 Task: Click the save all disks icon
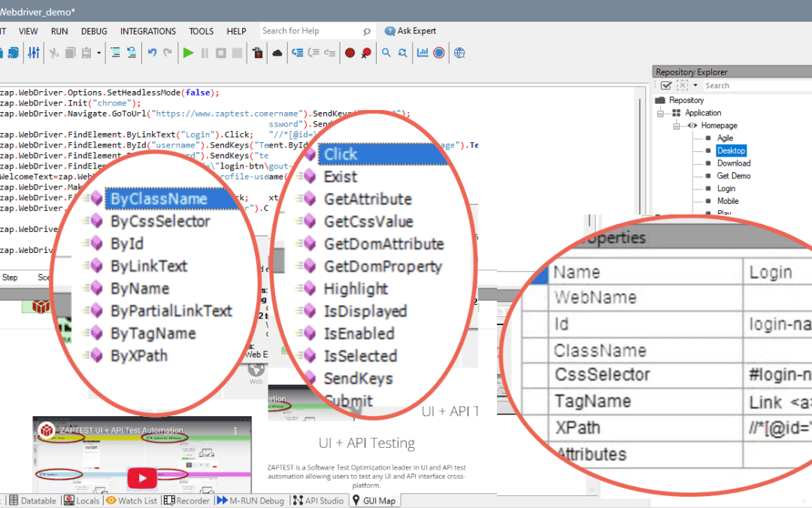[x=13, y=53]
